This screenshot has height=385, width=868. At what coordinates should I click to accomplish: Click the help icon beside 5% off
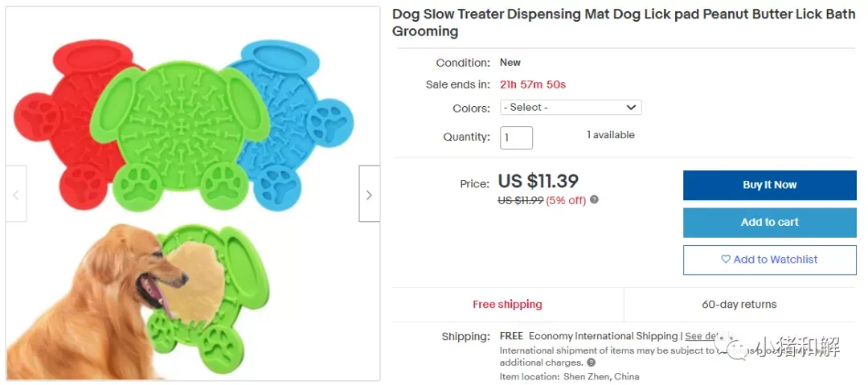[594, 199]
